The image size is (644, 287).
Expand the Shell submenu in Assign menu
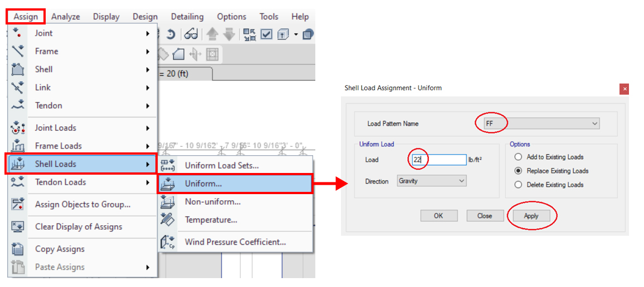[82, 70]
